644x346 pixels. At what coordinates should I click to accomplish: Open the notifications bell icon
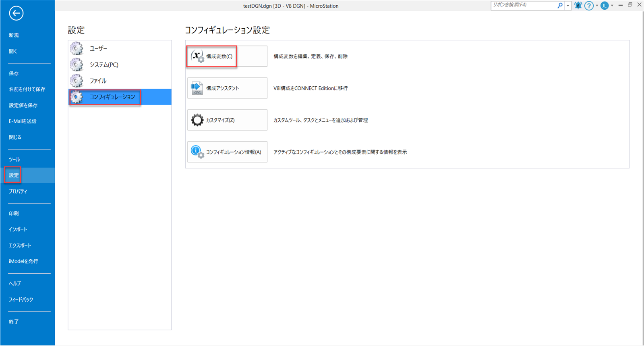(x=578, y=5)
